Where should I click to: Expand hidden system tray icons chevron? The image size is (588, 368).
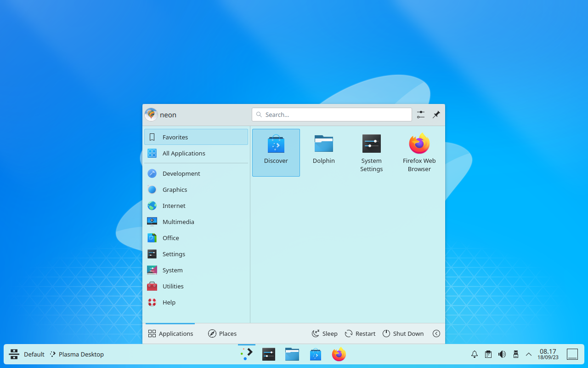(x=528, y=354)
